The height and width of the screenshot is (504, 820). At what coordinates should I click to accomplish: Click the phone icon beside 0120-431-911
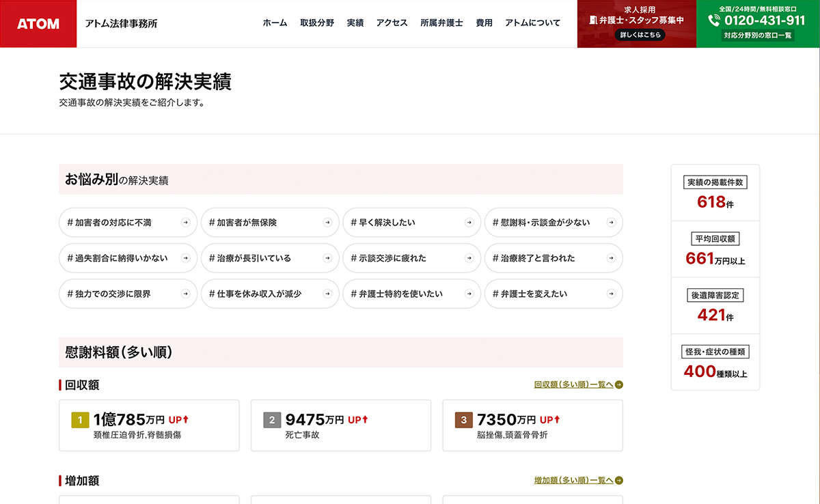point(715,20)
